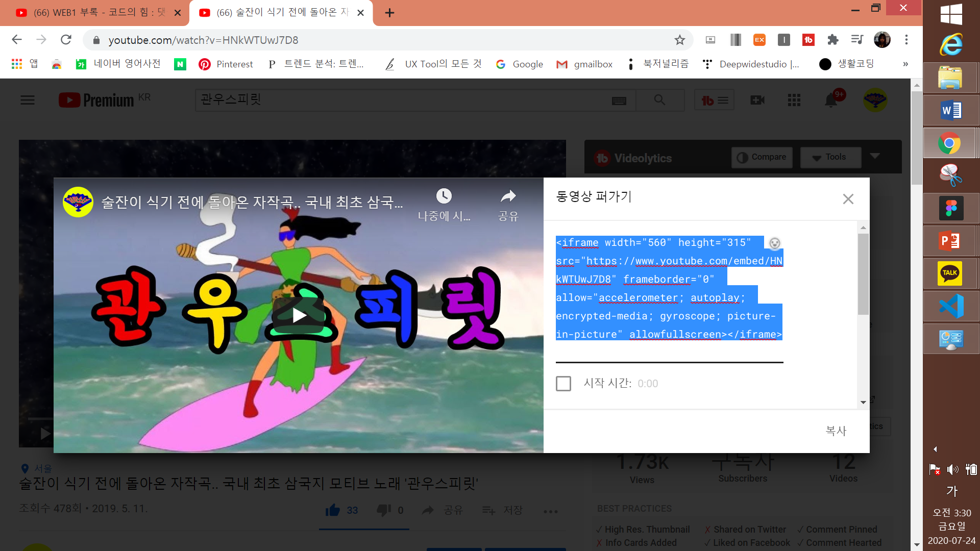Screen dimensions: 980x551
Task: Expand the hidden bookmarks chevron
Action: point(905,64)
